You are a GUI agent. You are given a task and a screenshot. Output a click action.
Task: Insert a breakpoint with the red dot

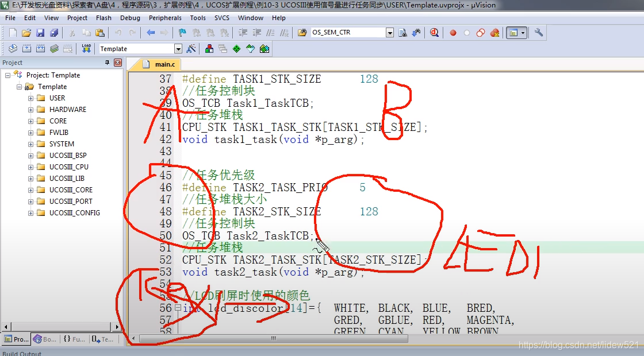coord(453,33)
